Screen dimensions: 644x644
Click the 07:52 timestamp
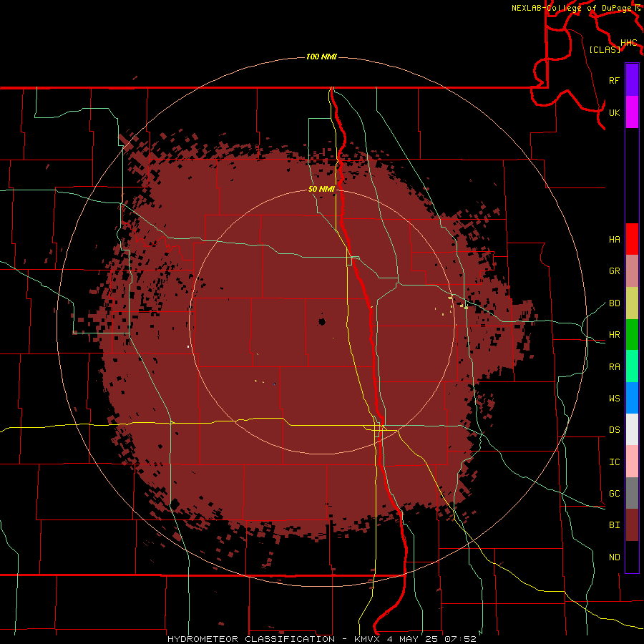(462, 639)
